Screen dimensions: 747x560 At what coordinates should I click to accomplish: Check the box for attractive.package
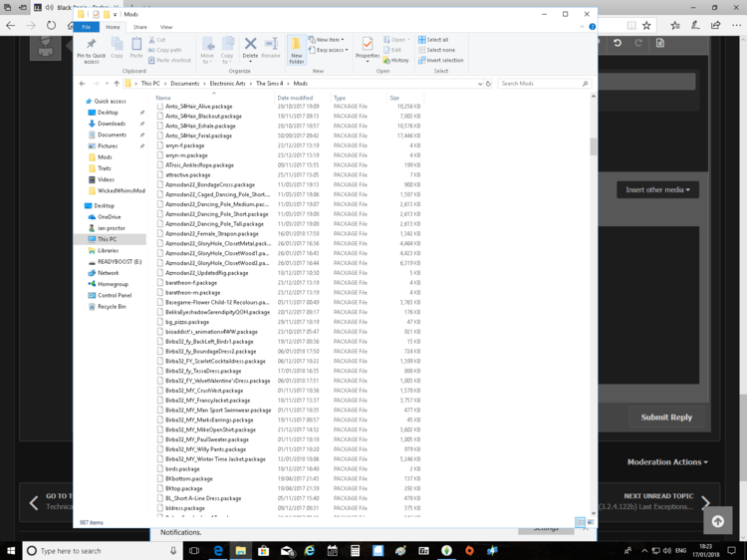click(160, 175)
